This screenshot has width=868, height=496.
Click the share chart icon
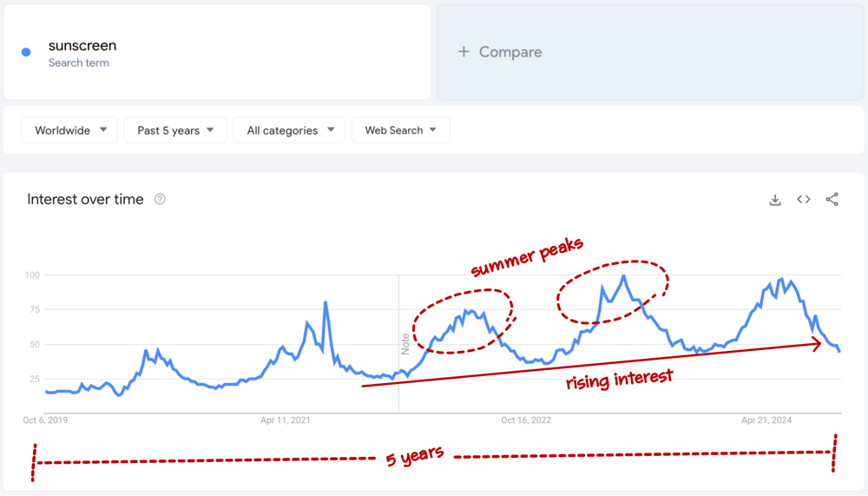coord(832,200)
